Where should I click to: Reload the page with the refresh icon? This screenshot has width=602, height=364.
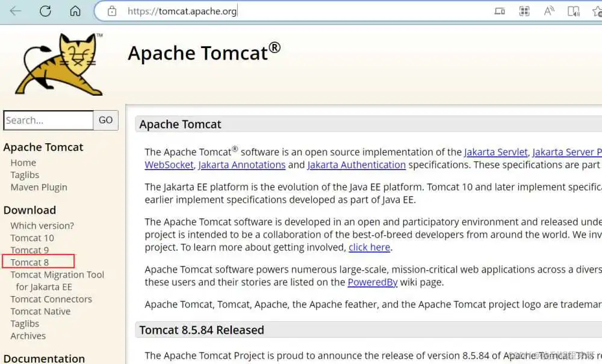point(45,11)
